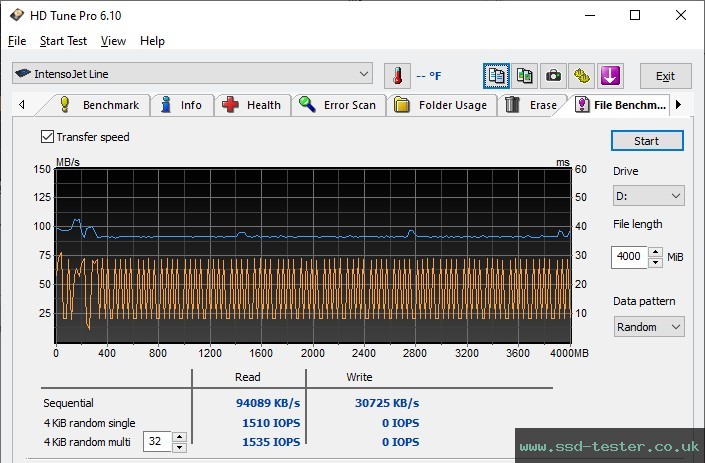This screenshot has height=463, width=705.
Task: Increase file length with up arrow
Action: pos(656,252)
